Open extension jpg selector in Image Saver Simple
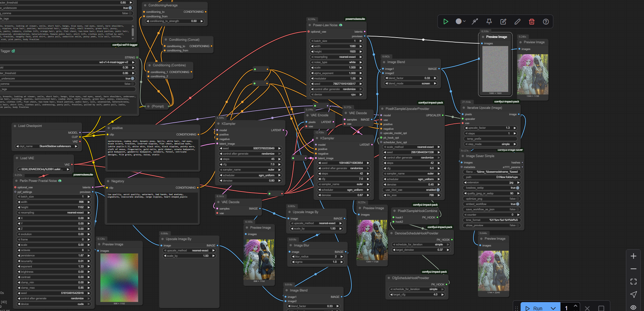 [491, 182]
